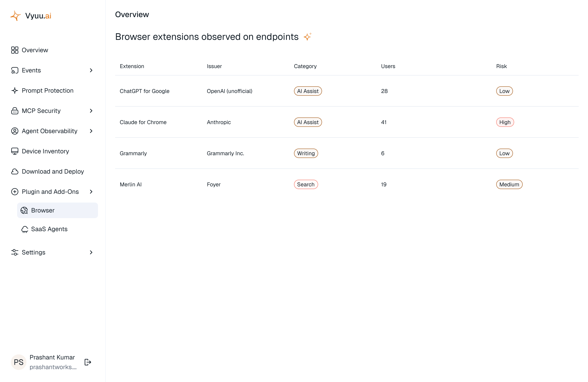This screenshot has height=382, width=588.
Task: Collapse the Plugin and Add-Ons chevron
Action: pos(91,192)
